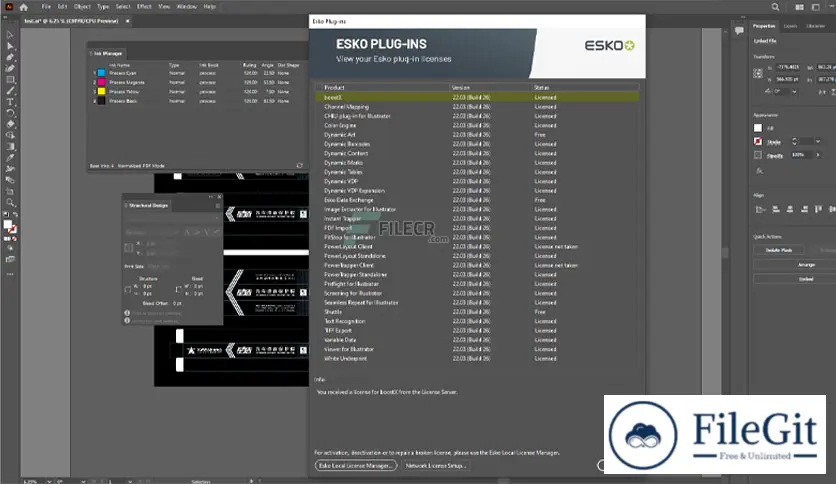The height and width of the screenshot is (484, 836).
Task: Refresh the Ink Manager panel
Action: pyautogui.click(x=300, y=166)
